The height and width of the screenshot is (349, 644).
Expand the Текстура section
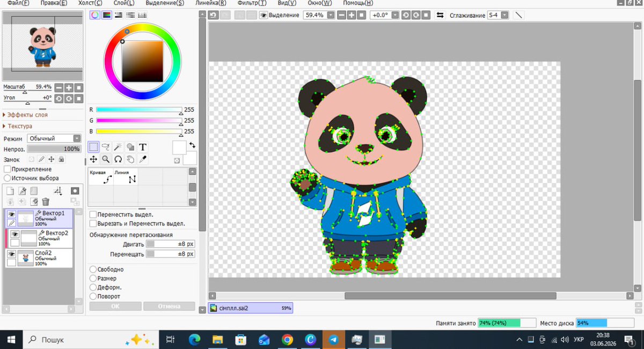pos(19,127)
